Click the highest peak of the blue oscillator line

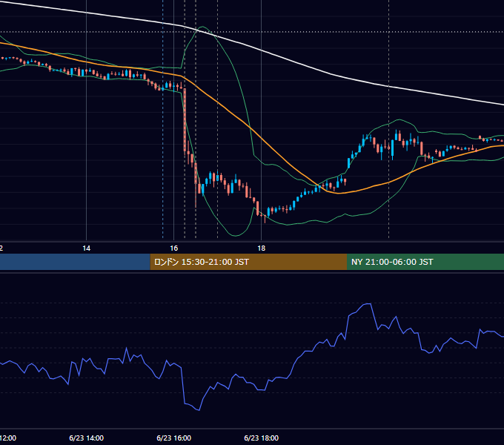(368, 303)
